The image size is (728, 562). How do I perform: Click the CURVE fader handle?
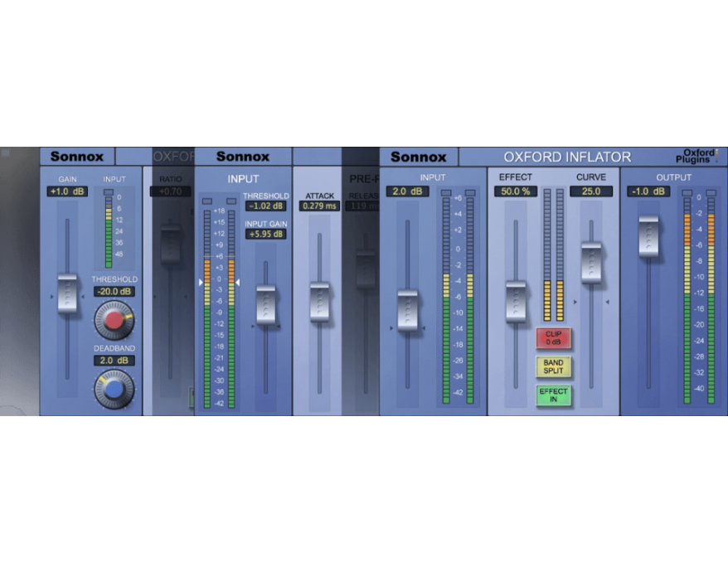tap(591, 262)
